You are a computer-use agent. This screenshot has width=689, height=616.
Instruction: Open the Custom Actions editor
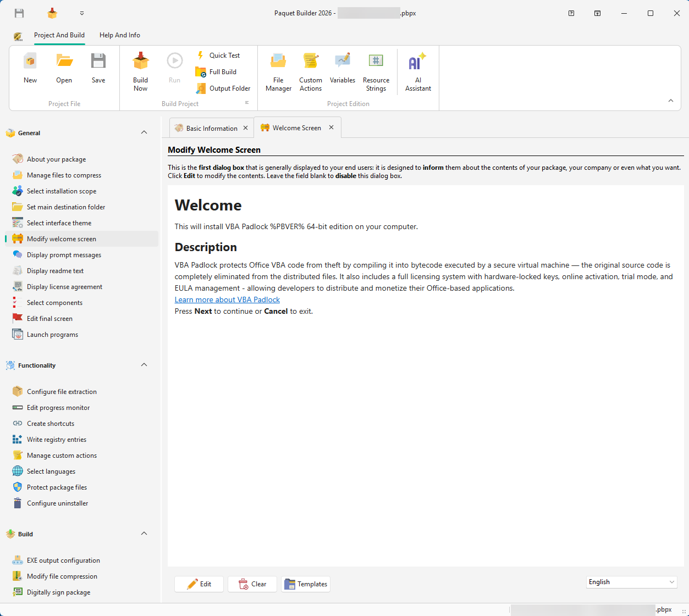pos(310,70)
